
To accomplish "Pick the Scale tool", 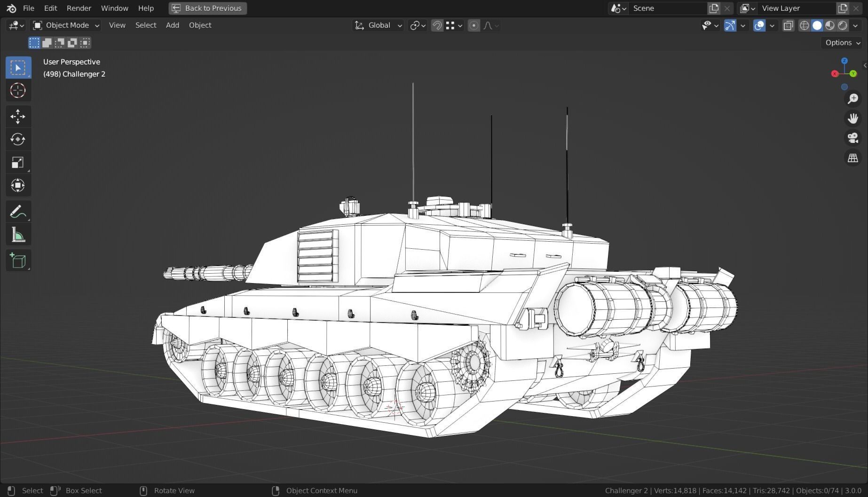I will click(x=18, y=162).
